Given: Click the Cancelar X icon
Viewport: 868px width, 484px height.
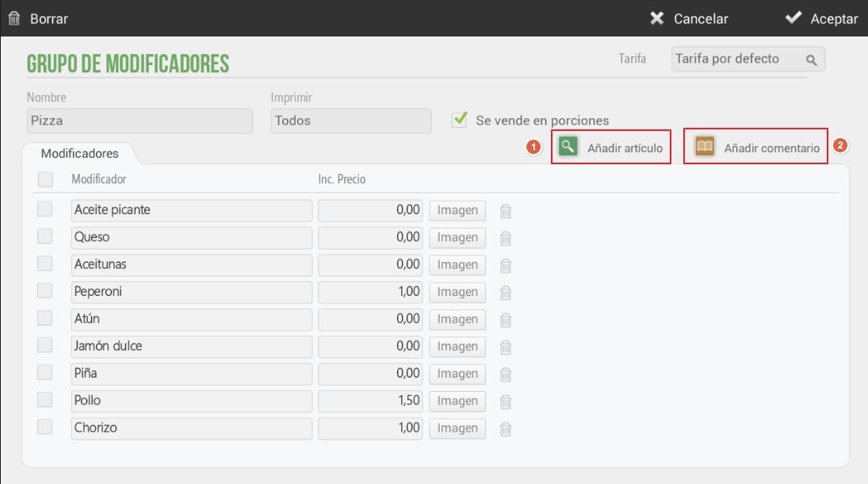Looking at the screenshot, I should click(x=656, y=18).
